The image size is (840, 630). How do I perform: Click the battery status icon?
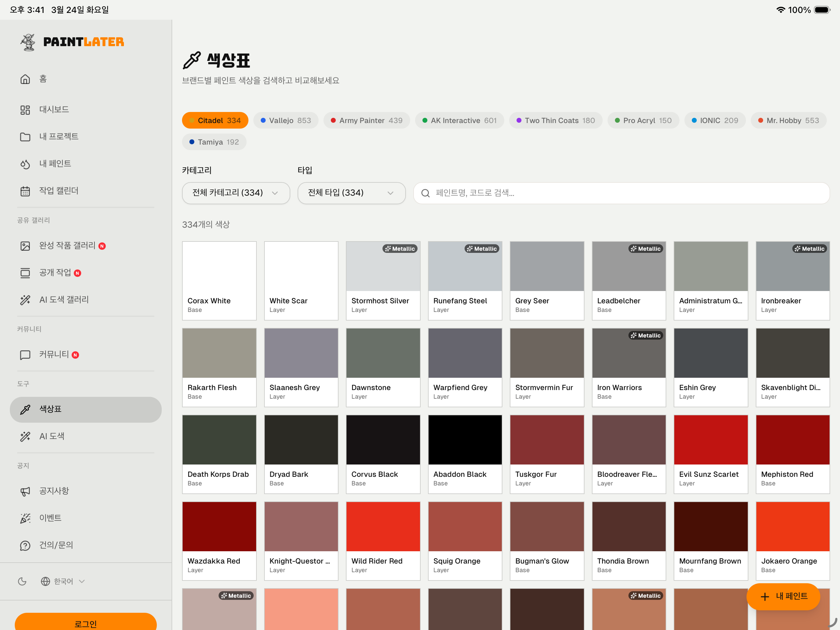[x=822, y=10]
